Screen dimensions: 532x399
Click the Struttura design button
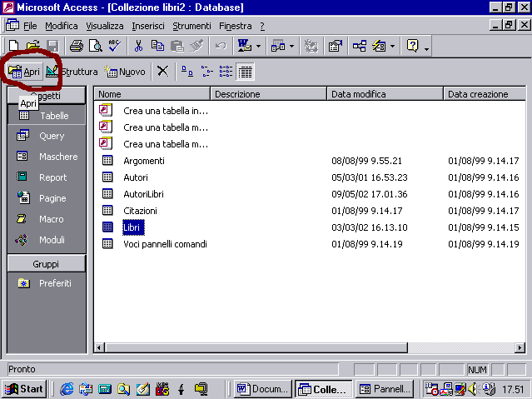72,72
